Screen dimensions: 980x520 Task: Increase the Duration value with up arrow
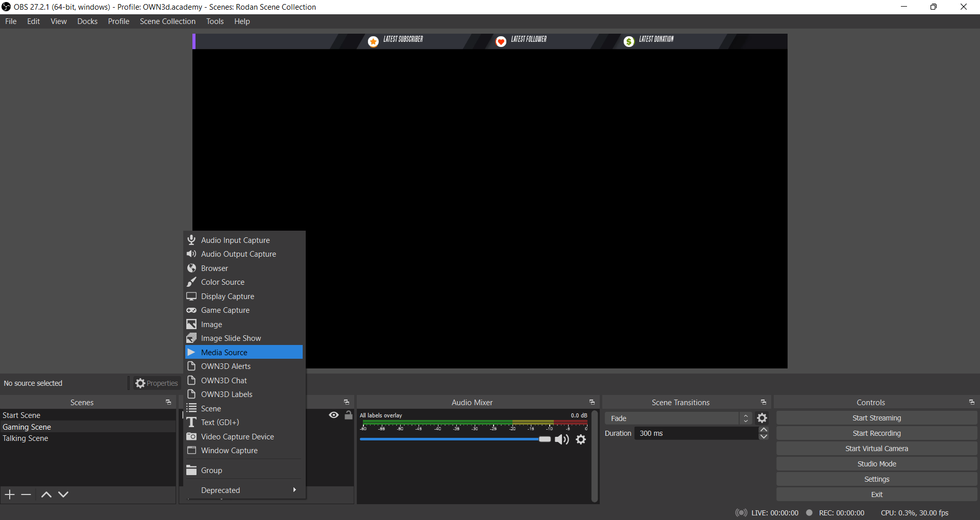(x=764, y=430)
